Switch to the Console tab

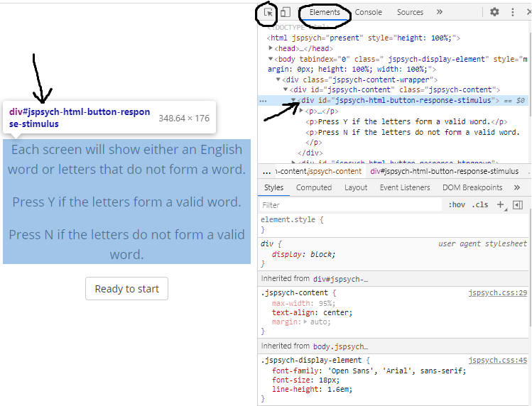tap(368, 12)
